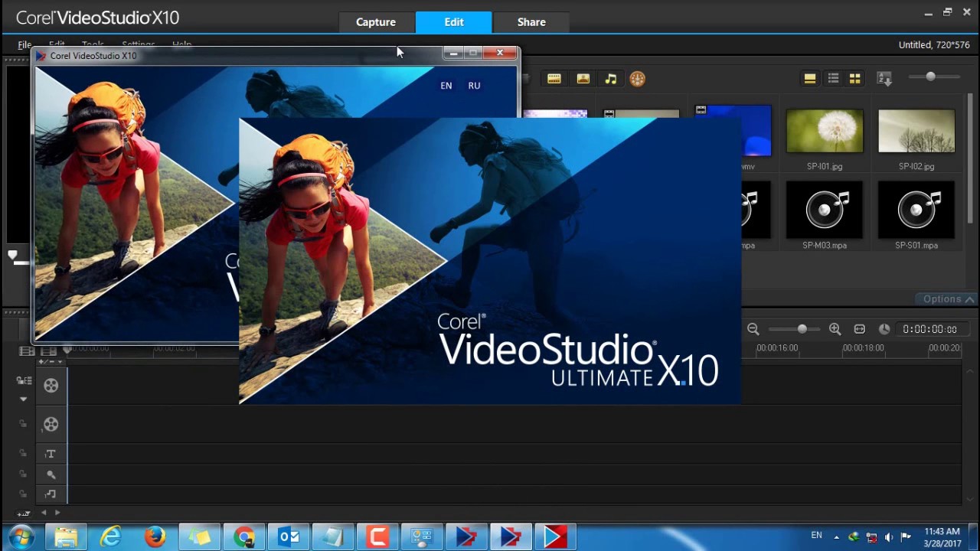Click the Video track button
Screen dimensions: 980x551
point(51,386)
